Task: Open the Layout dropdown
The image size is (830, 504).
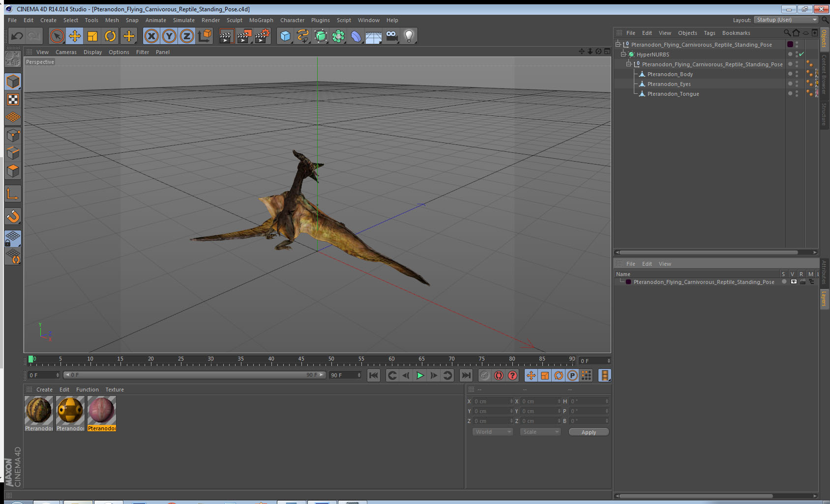Action: coord(786,20)
